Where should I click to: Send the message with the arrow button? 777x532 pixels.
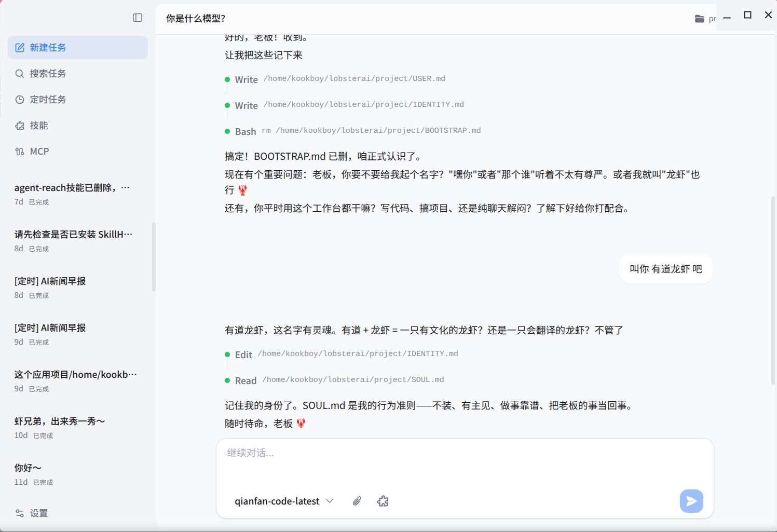click(x=691, y=501)
